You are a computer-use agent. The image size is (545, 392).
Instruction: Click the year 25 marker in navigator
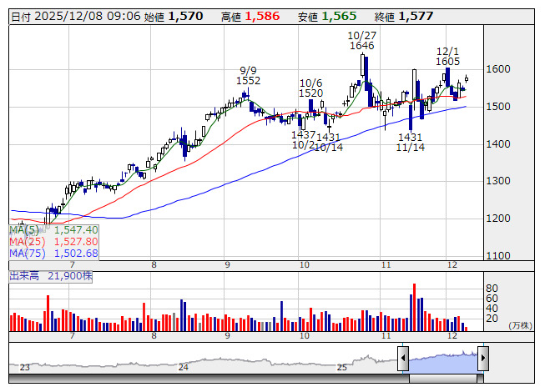pyautogui.click(x=342, y=367)
